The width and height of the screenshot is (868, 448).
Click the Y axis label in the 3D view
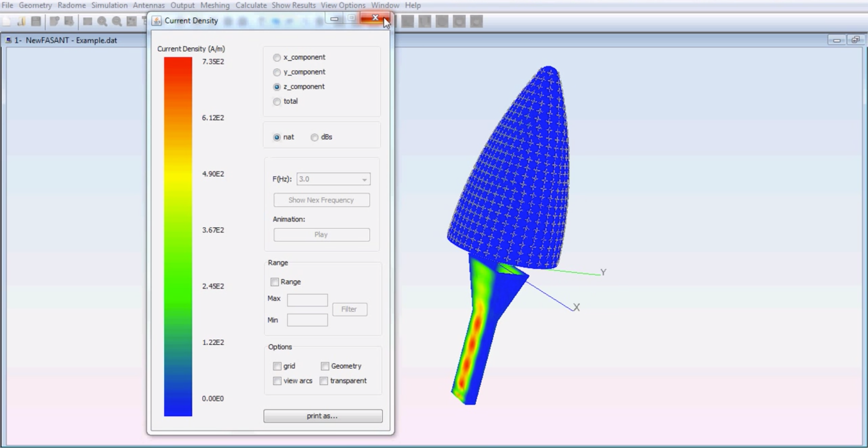click(604, 272)
